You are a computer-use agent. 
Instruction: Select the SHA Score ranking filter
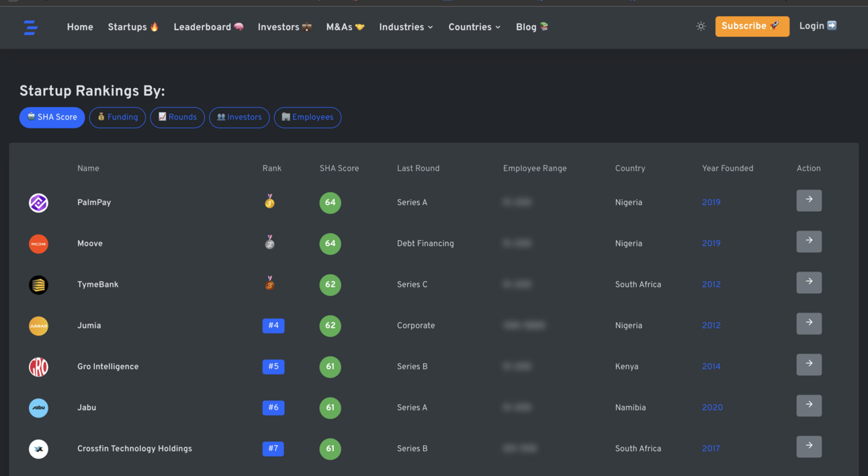(52, 117)
